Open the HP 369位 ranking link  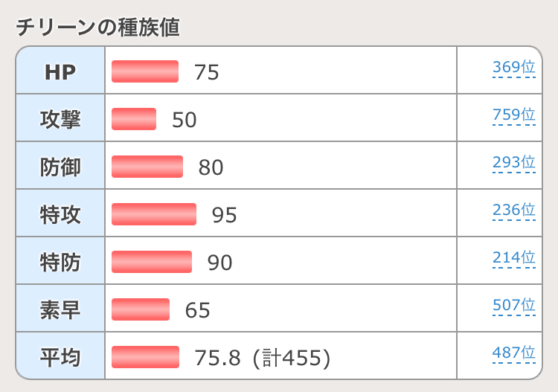513,68
